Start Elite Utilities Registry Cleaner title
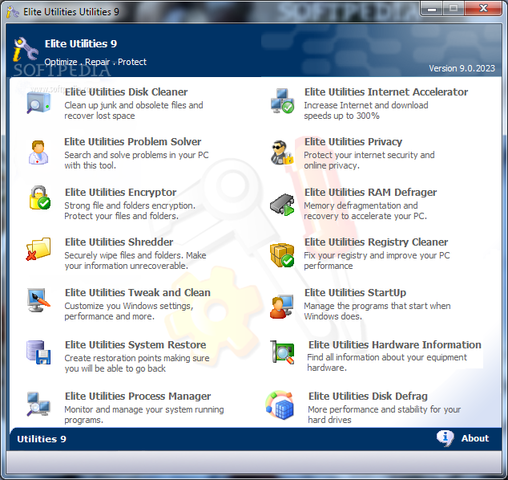 [x=376, y=242]
